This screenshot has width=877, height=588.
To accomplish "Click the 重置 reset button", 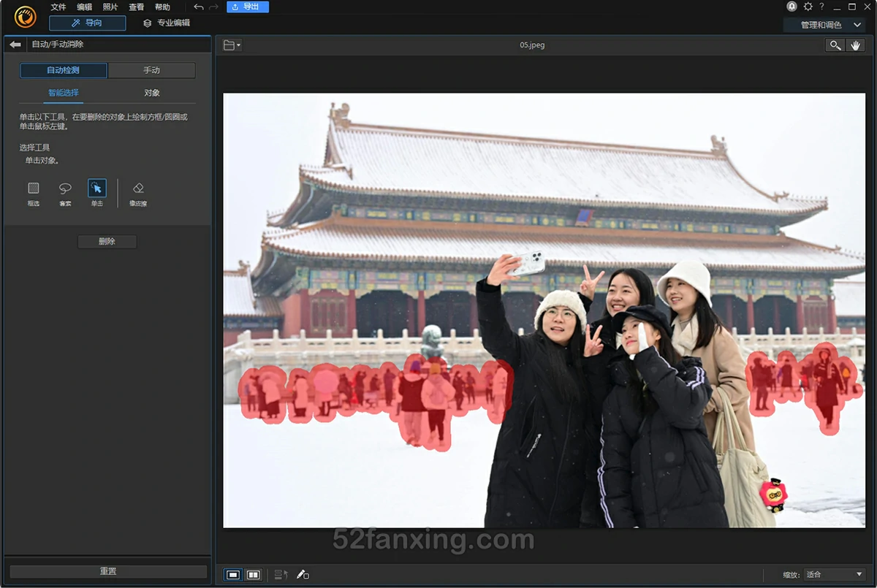I will click(108, 571).
